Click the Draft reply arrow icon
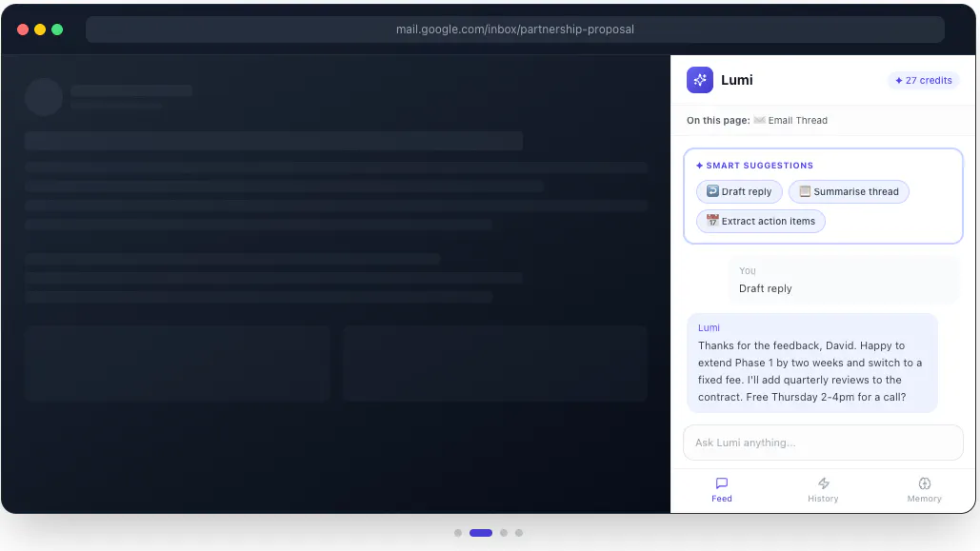980x551 pixels. 711,191
